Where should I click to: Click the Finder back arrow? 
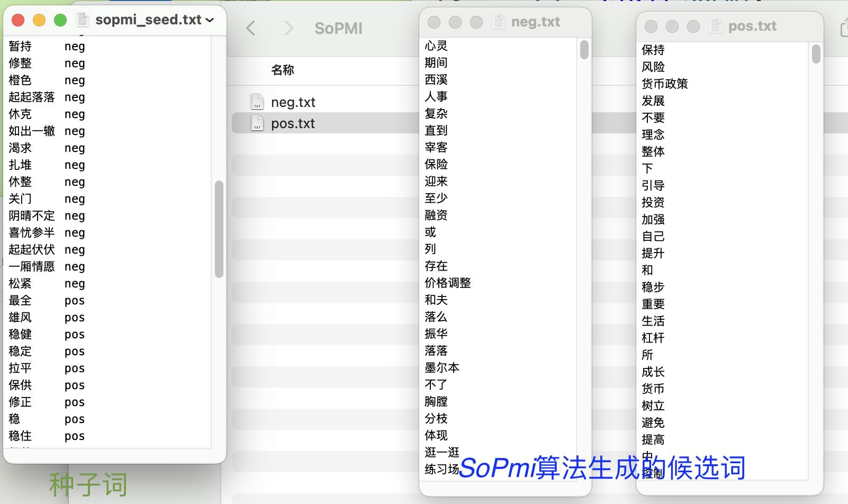[251, 28]
